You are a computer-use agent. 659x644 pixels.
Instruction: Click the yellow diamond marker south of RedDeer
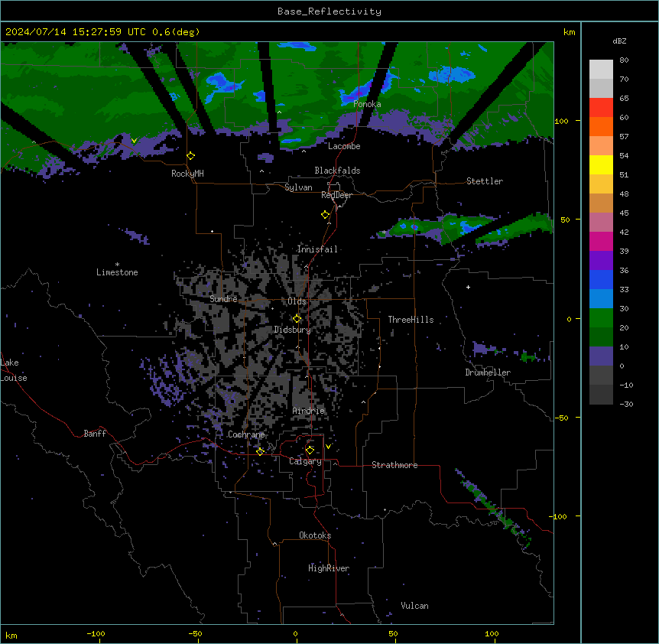click(x=326, y=215)
